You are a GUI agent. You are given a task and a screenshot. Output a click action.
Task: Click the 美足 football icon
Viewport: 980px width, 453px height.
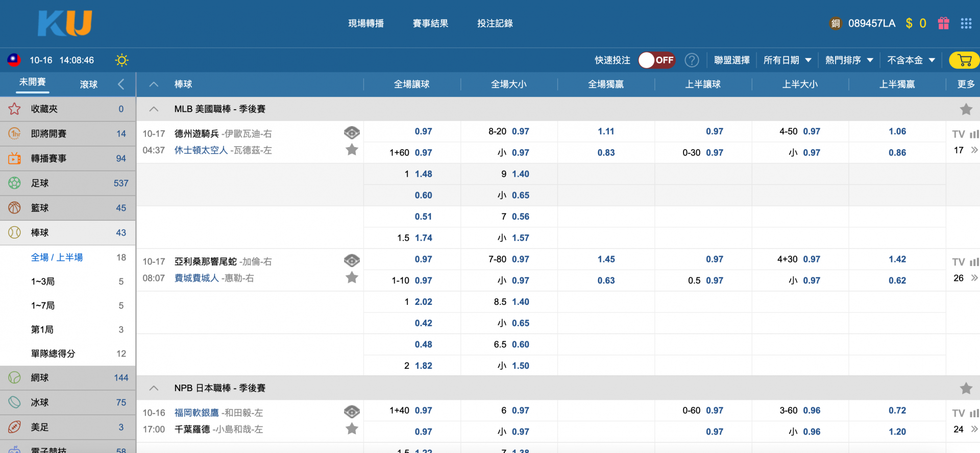tap(14, 427)
